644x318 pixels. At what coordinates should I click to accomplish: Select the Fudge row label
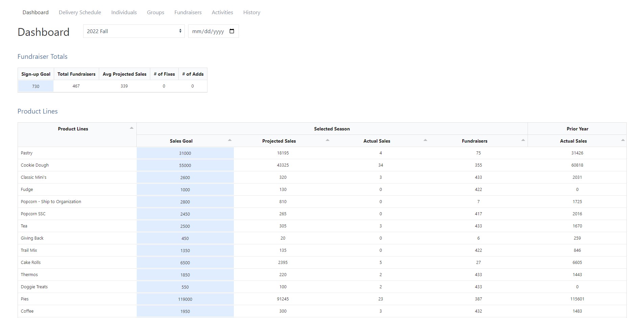(27, 189)
